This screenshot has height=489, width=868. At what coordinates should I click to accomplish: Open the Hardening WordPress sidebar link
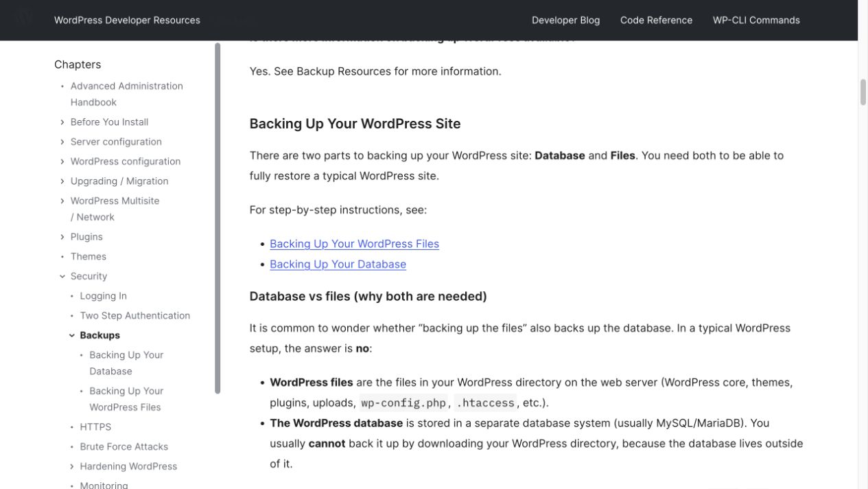[x=128, y=466]
